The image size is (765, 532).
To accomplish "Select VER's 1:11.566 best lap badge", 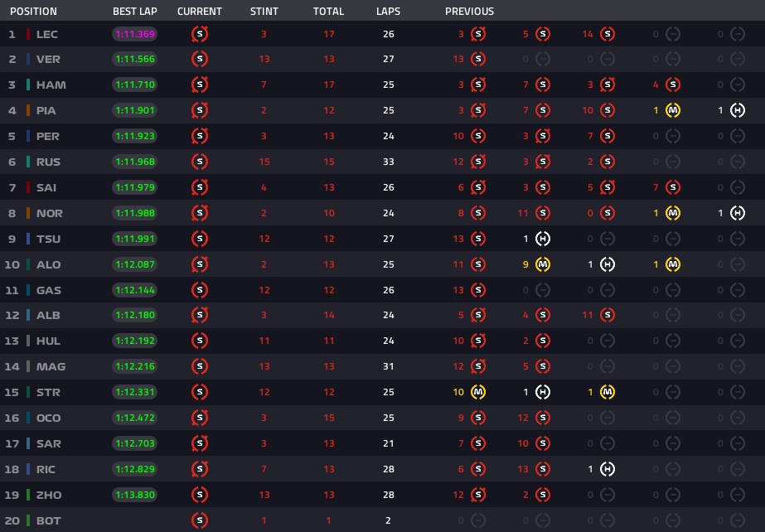I will [134, 59].
